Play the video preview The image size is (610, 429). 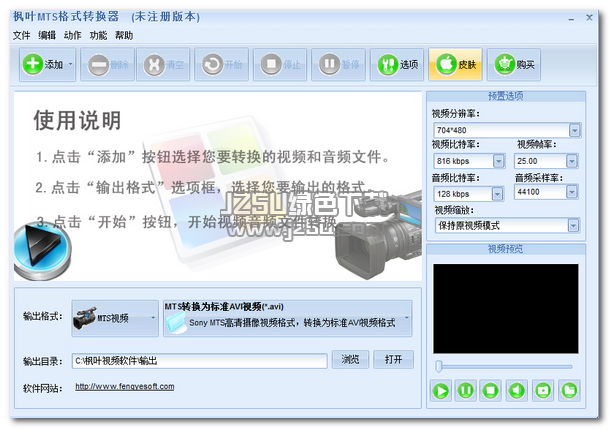[x=441, y=390]
